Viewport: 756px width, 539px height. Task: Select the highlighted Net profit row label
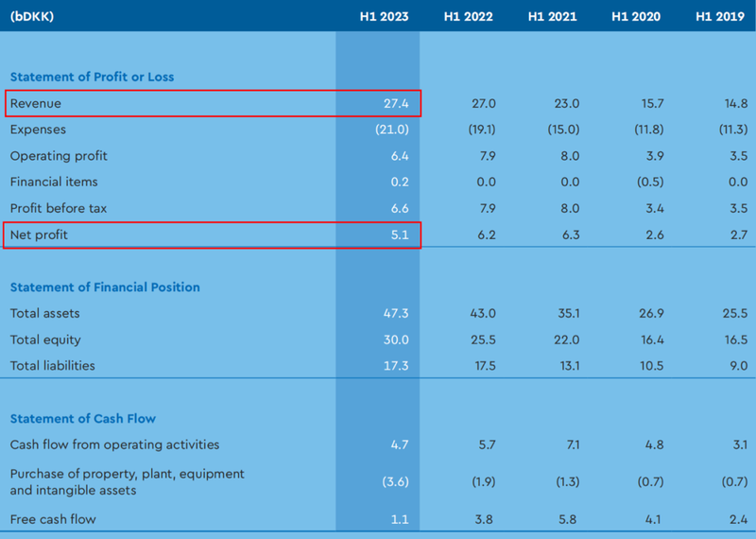coord(39,235)
